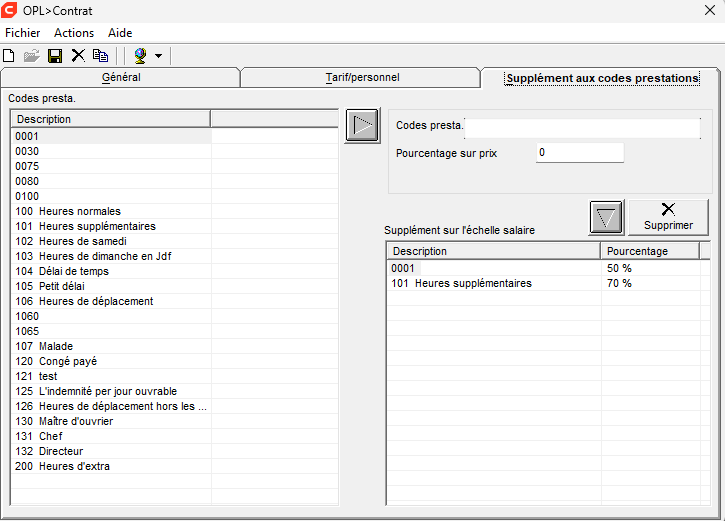Image resolution: width=725 pixels, height=521 pixels.
Task: Save the contract with the floppy icon
Action: pyautogui.click(x=55, y=56)
